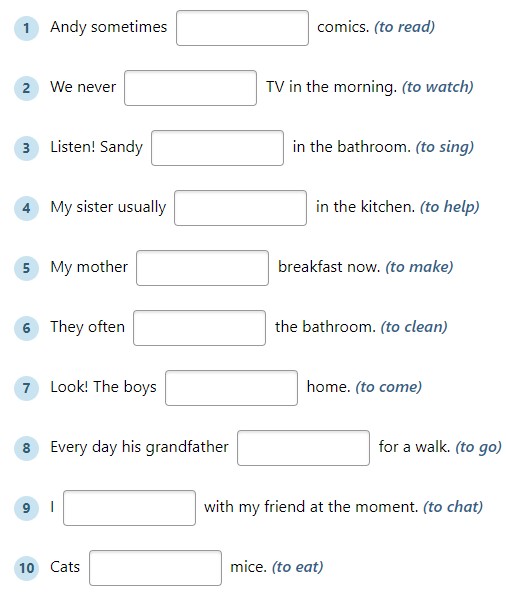Focus the field after 'Every day his grandfather'
The width and height of the screenshot is (506, 598).
304,448
